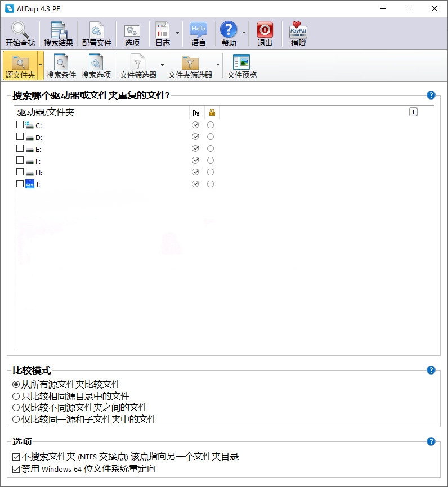
Task: Click the H: drive label
Action: [39, 173]
